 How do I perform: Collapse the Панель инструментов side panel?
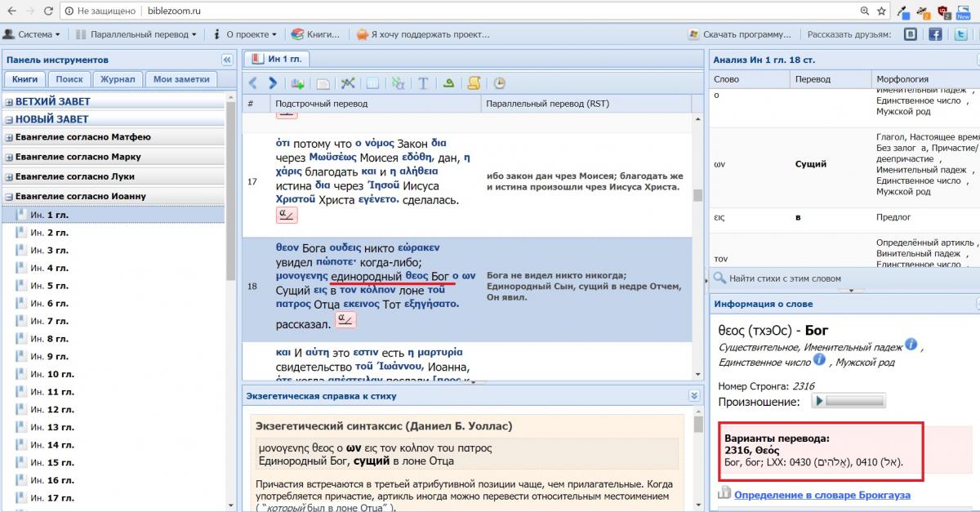tap(226, 60)
